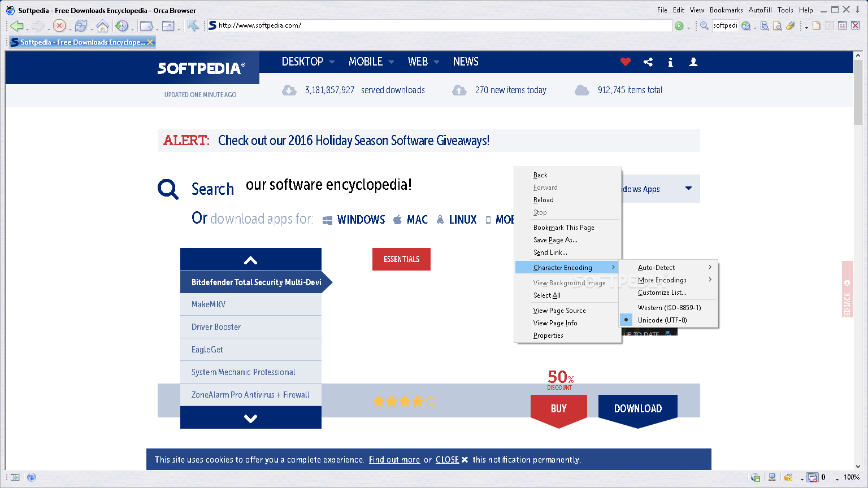This screenshot has width=868, height=488.
Task: Expand the WEB navigation dropdown
Action: click(x=436, y=62)
